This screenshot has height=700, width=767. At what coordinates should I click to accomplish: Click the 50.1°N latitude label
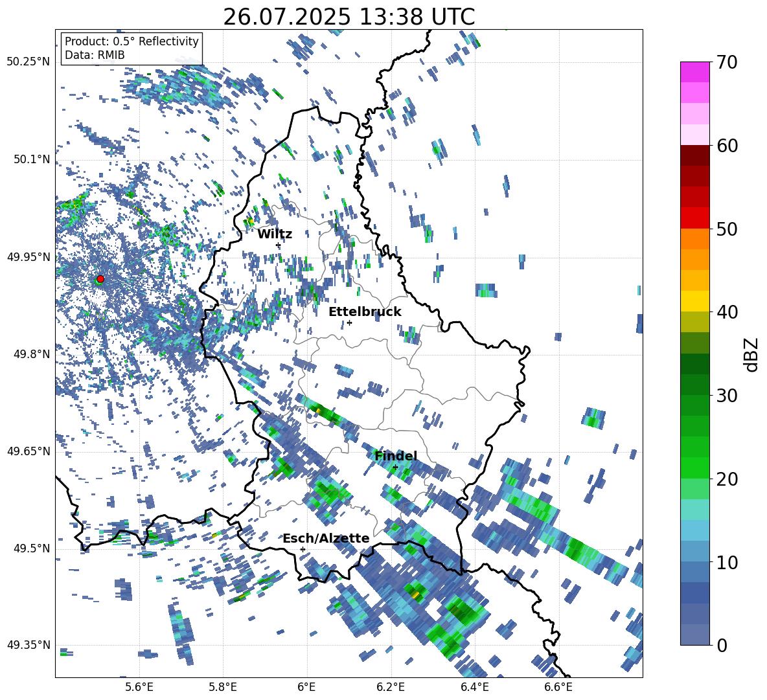[x=32, y=159]
